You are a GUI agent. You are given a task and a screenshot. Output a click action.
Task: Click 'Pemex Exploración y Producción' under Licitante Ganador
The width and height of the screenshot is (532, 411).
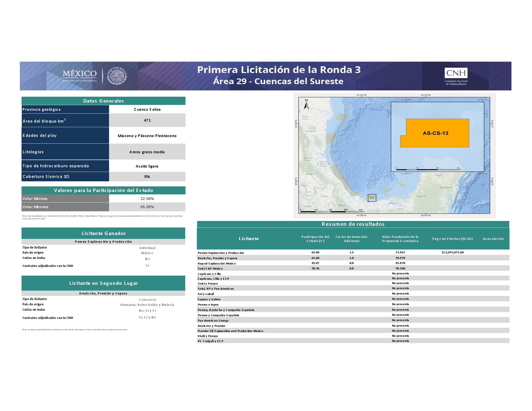pos(103,242)
